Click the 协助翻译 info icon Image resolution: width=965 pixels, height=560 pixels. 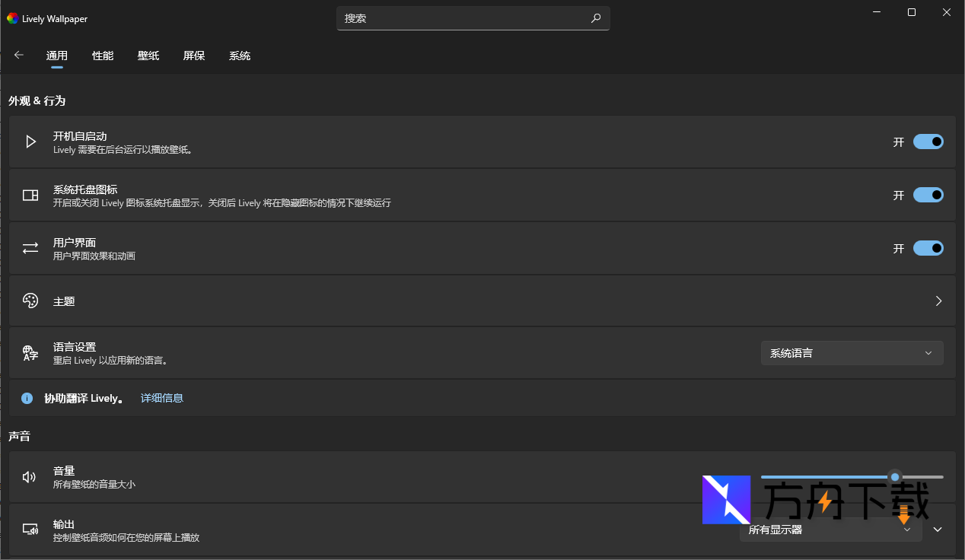tap(27, 398)
